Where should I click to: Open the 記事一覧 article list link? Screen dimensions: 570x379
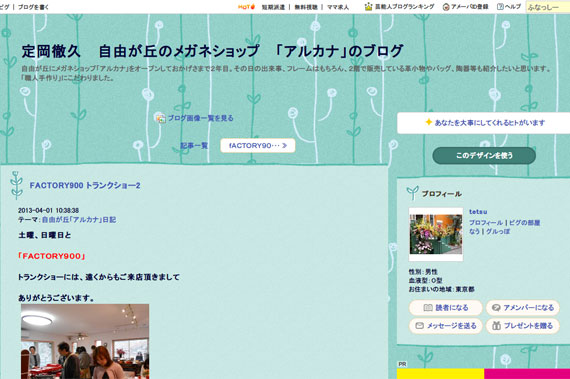pyautogui.click(x=194, y=146)
